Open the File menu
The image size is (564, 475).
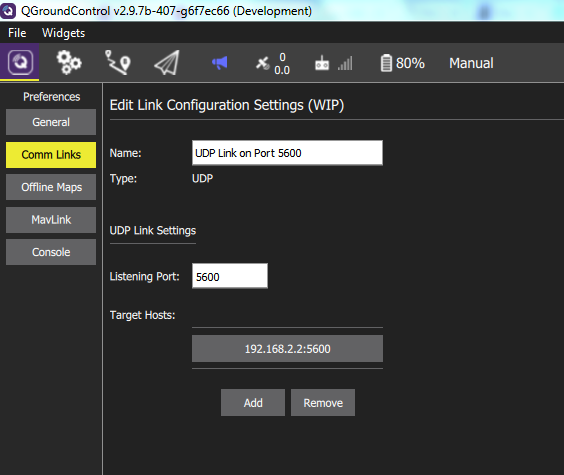[x=17, y=33]
